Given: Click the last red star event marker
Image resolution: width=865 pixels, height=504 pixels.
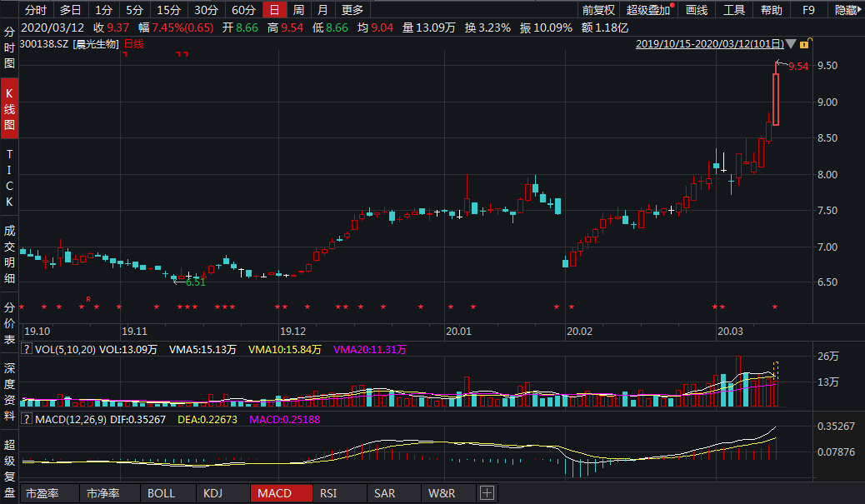Looking at the screenshot, I should tap(775, 307).
